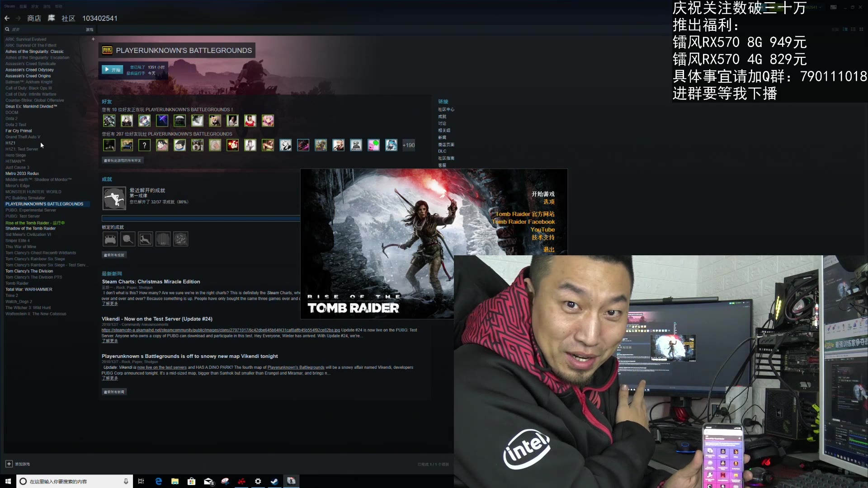The width and height of the screenshot is (868, 488).
Task: Select Shadow of the Tomb Raider
Action: coord(30,228)
